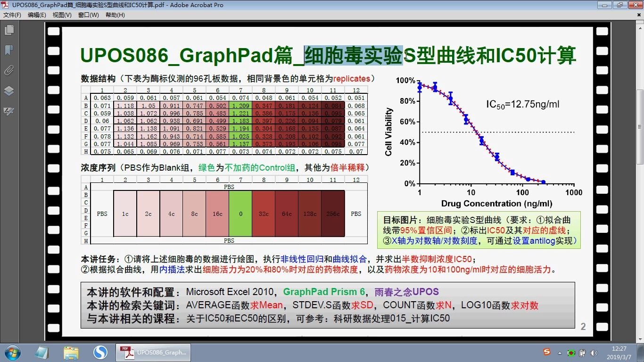Image resolution: width=644 pixels, height=362 pixels.
Task: Click the page number 2
Action: coord(583,326)
